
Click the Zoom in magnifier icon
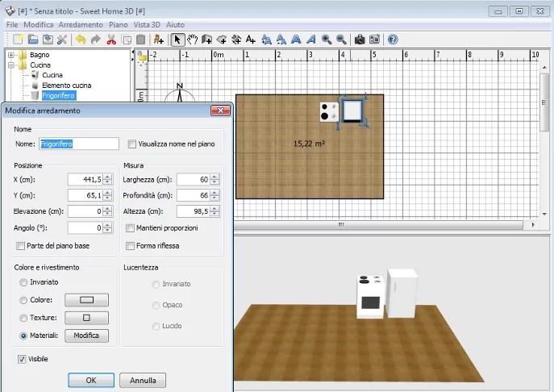click(327, 40)
